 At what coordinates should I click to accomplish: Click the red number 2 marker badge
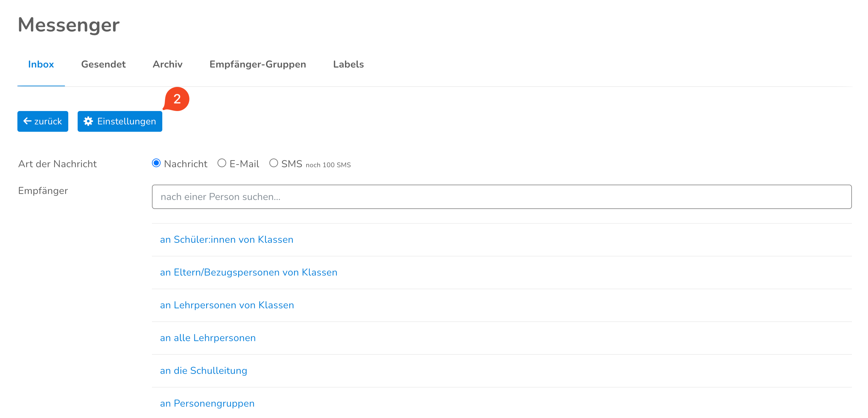(x=177, y=99)
